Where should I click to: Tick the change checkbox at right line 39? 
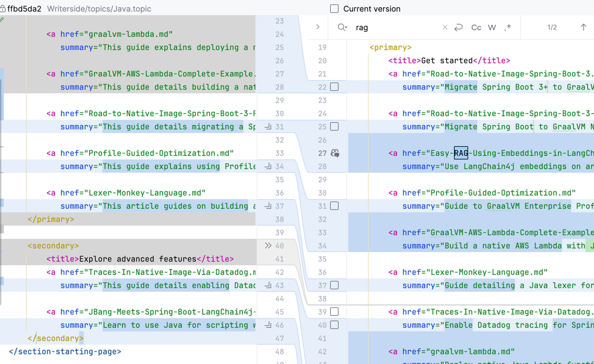[334, 312]
